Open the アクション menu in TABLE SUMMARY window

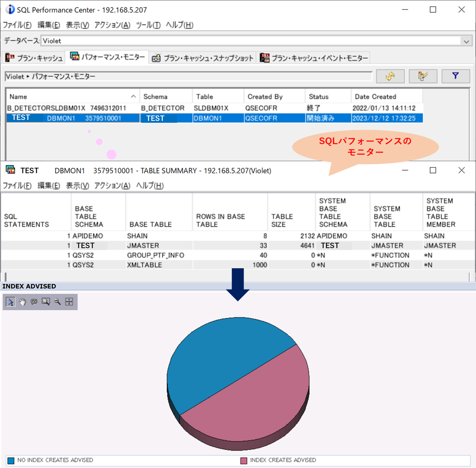(111, 186)
